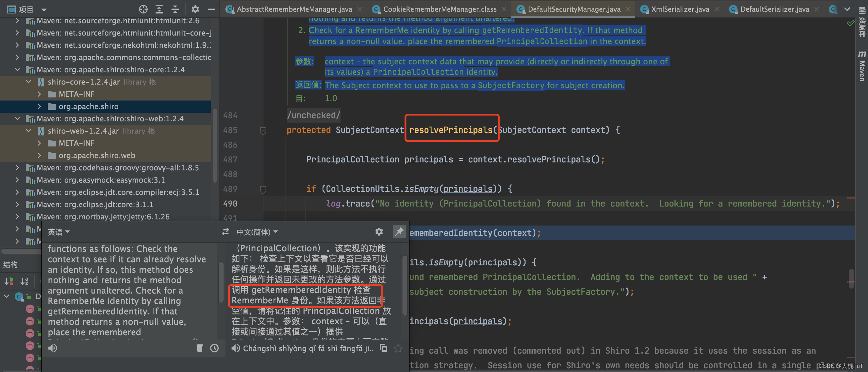Collapse Maven shiro-web:1.2.4 node
The width and height of the screenshot is (868, 372).
(17, 119)
